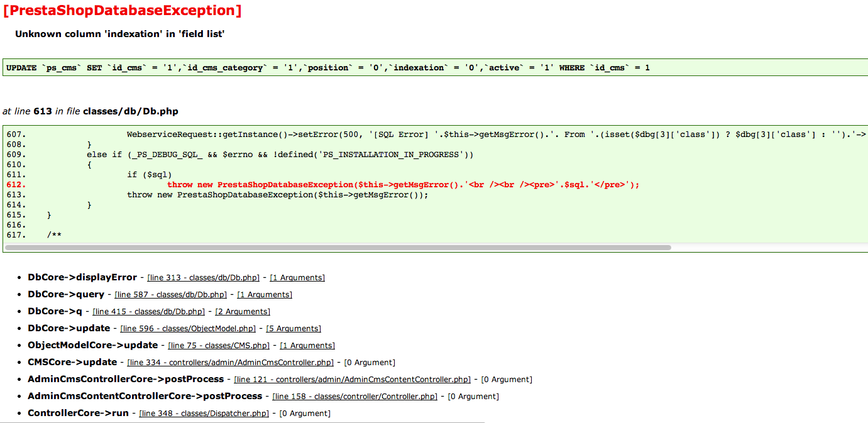Open the line 158 classes/controller/Controller.php link
Viewport: 868px width, 423px height.
(355, 396)
